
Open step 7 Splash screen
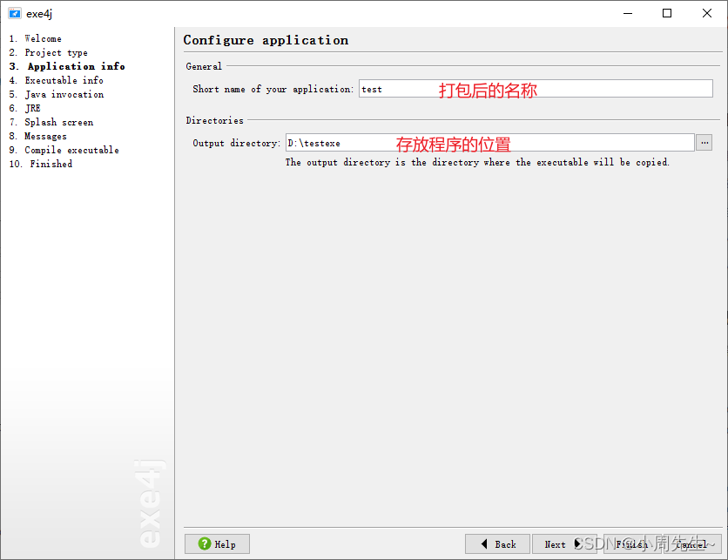(51, 122)
